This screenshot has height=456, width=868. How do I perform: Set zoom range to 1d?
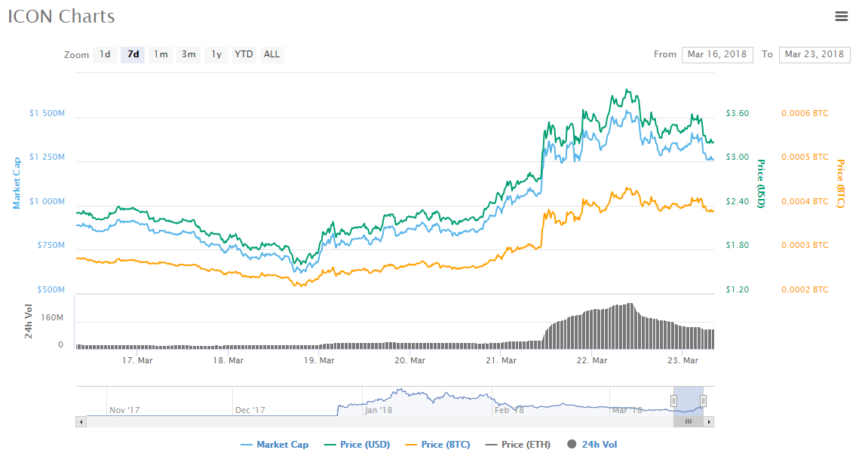click(x=105, y=54)
